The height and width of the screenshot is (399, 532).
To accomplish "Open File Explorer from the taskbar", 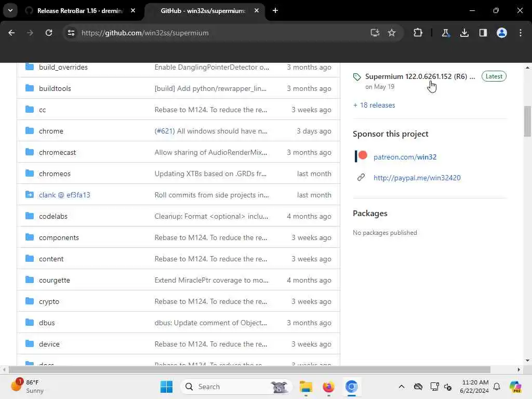I will (305, 387).
